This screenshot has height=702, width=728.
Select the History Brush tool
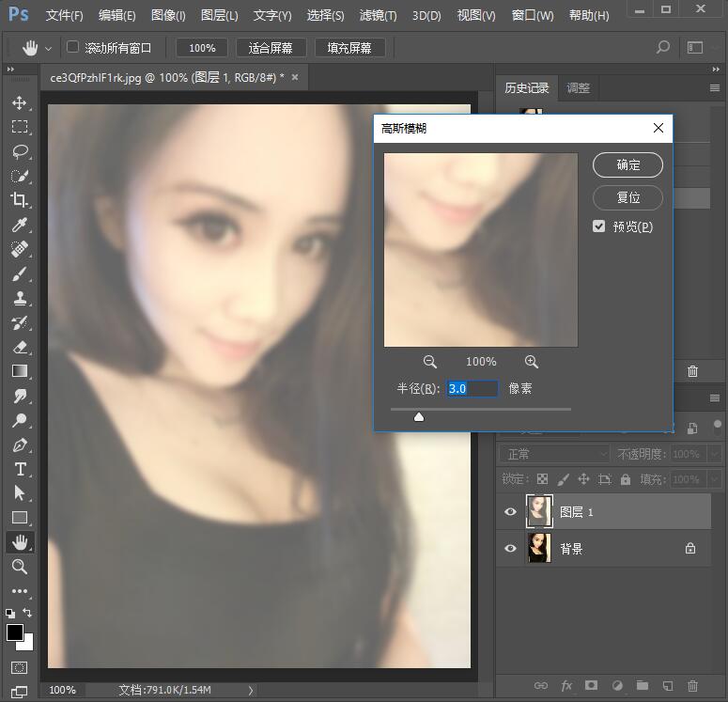[x=20, y=323]
